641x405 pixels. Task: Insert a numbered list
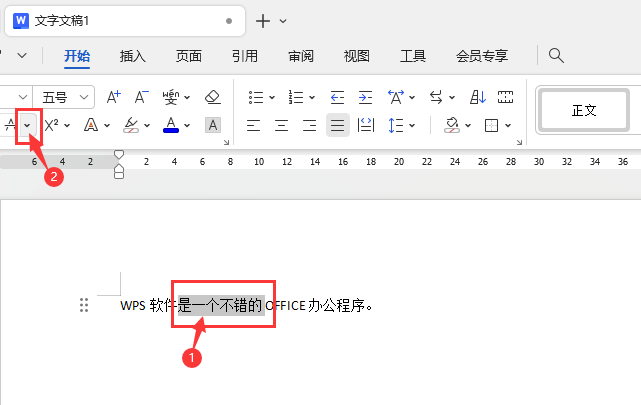click(x=296, y=97)
